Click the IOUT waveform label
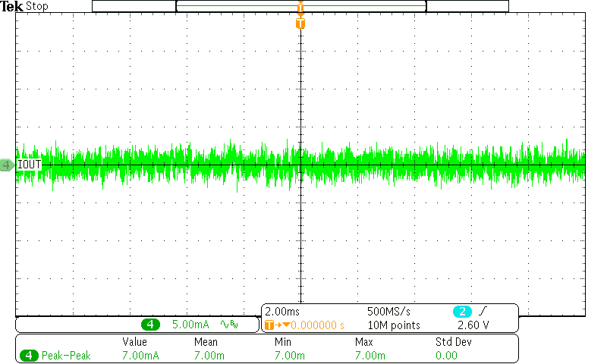Viewport: 607px width, 364px height. tap(29, 165)
